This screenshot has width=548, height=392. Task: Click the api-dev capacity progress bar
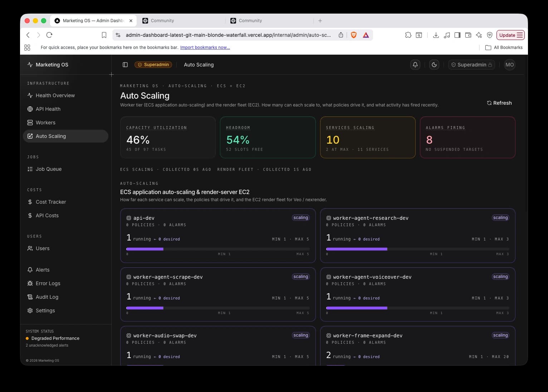(x=218, y=249)
